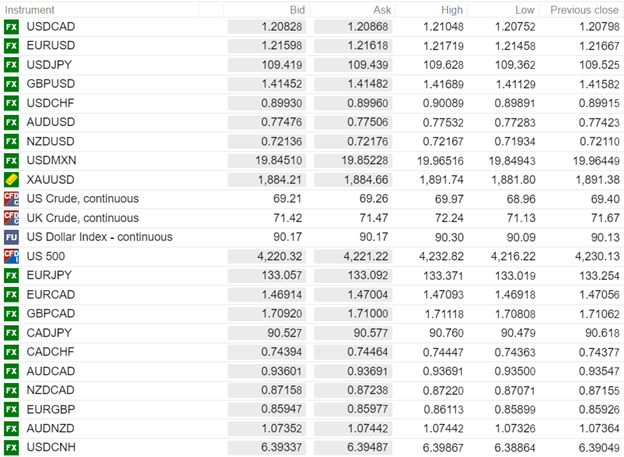The height and width of the screenshot is (457, 624).
Task: Click the CFD icon beside UK Crude
Action: 12,217
